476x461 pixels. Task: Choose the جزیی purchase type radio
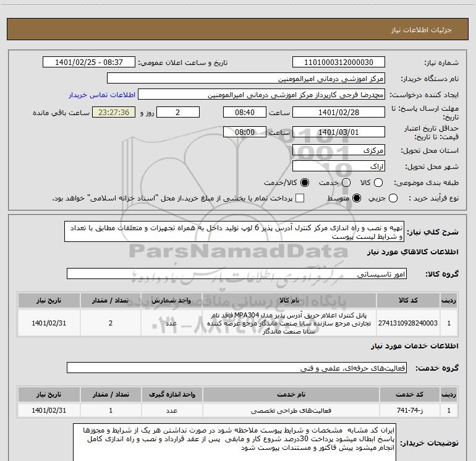click(x=393, y=199)
